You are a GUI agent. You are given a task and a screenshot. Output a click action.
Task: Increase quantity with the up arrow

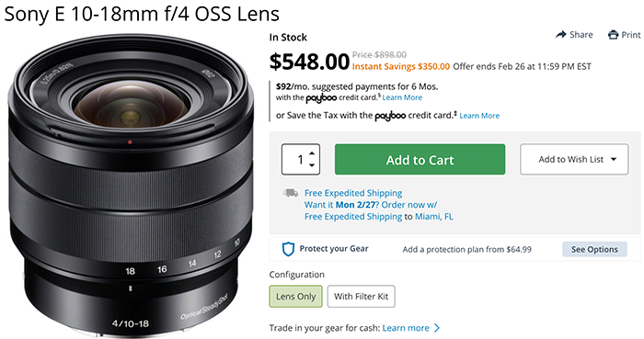point(312,153)
